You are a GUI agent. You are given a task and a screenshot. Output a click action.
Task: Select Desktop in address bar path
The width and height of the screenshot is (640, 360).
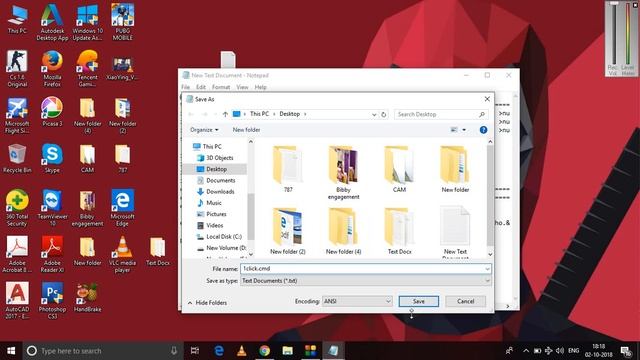point(289,114)
